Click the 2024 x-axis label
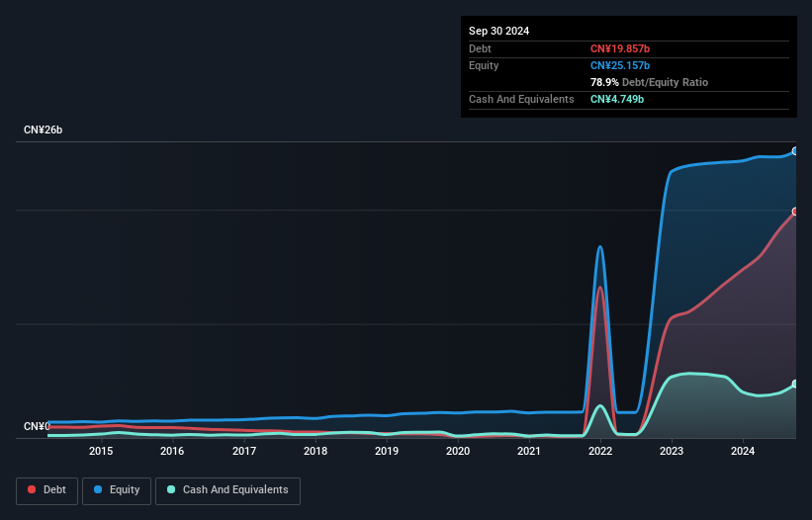Screen dimensions: 812x520 743,451
